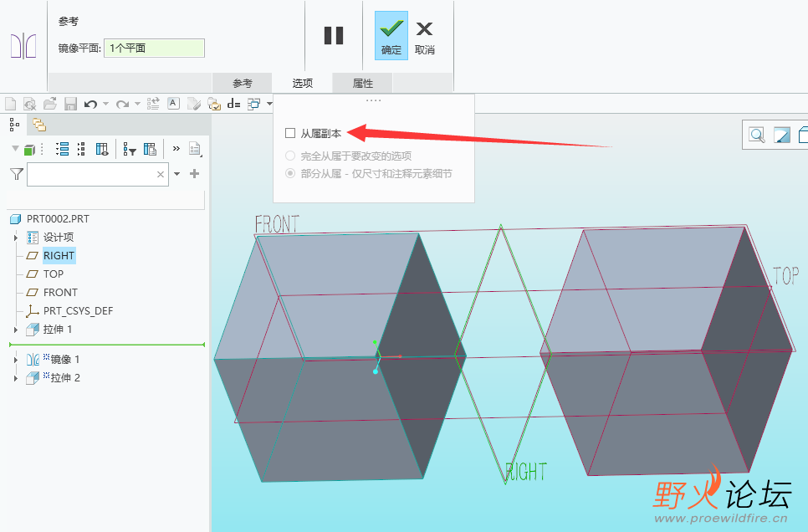Viewport: 808px width, 532px height.
Task: Select the RIGHT datum plane
Action: (59, 256)
